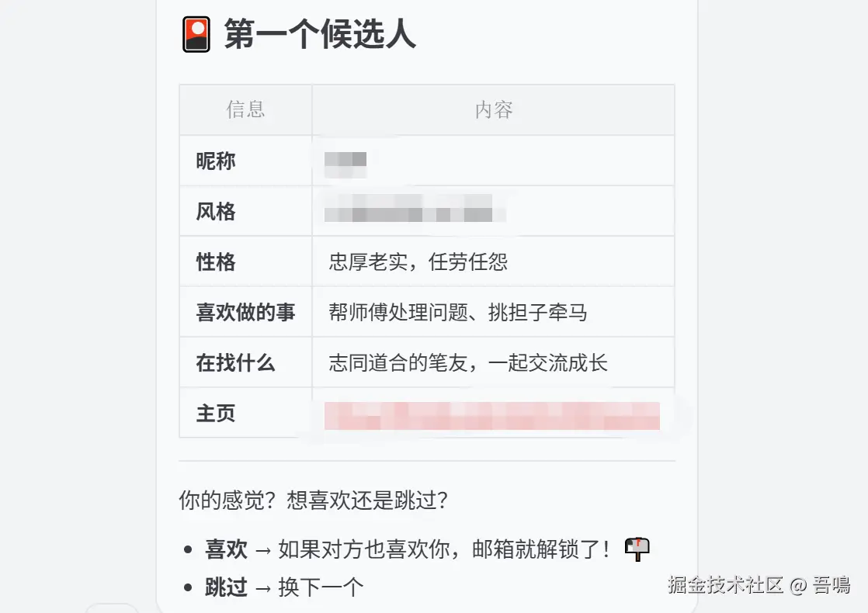The width and height of the screenshot is (868, 613).
Task: Click the 在找什么 row label
Action: pos(235,362)
